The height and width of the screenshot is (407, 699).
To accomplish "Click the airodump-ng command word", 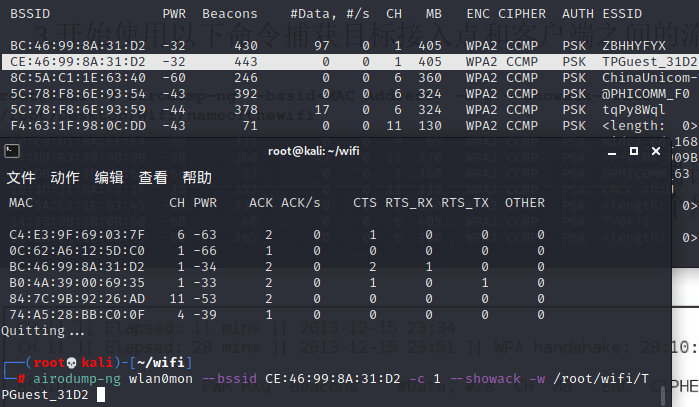I will click(77, 379).
